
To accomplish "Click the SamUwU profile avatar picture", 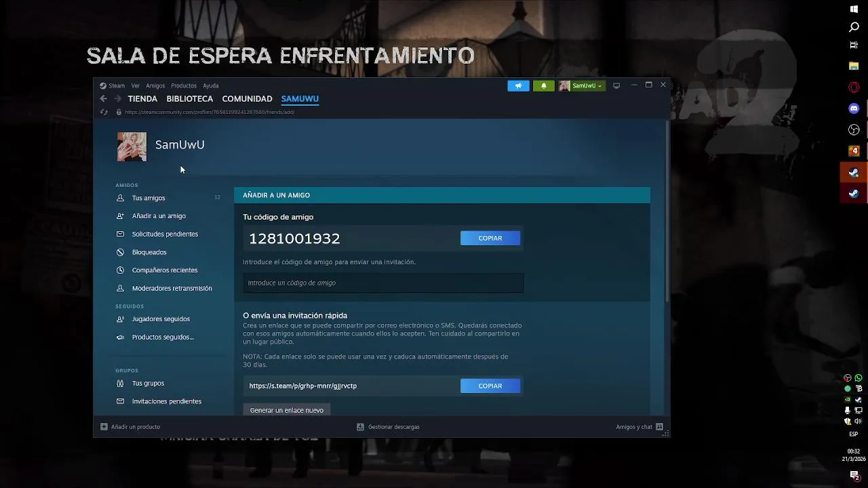I will (x=132, y=146).
